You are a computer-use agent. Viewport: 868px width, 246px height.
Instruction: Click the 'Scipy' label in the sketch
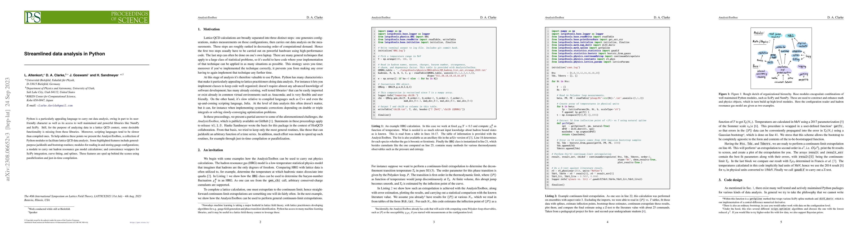click(808, 56)
